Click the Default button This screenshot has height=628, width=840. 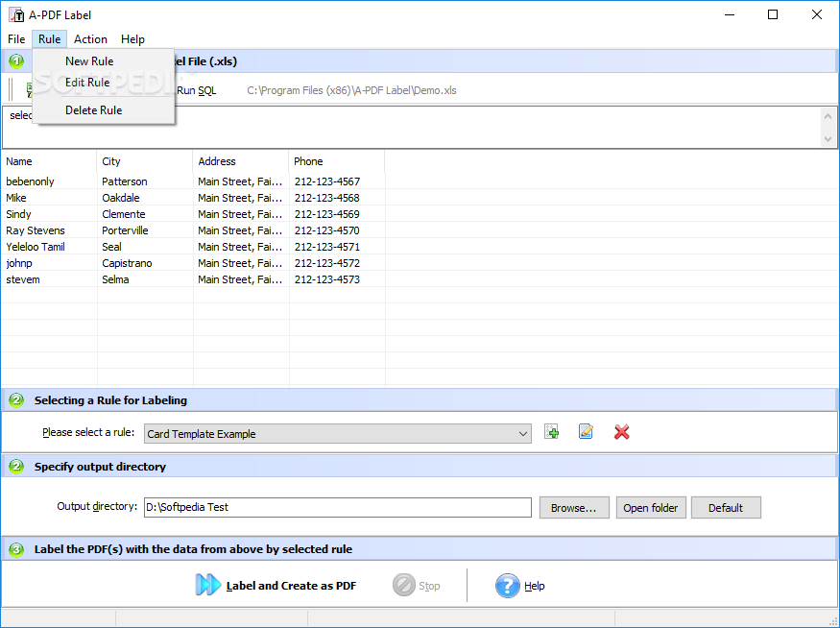(726, 507)
